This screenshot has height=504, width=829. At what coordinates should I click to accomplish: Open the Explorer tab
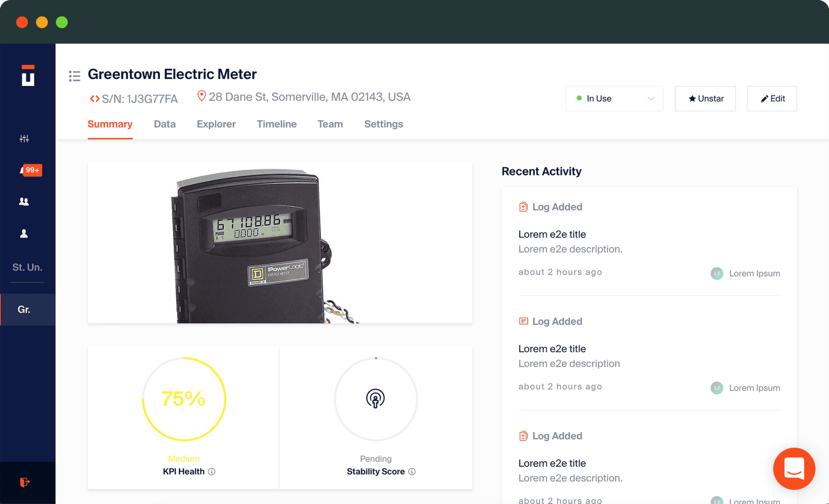coord(216,124)
